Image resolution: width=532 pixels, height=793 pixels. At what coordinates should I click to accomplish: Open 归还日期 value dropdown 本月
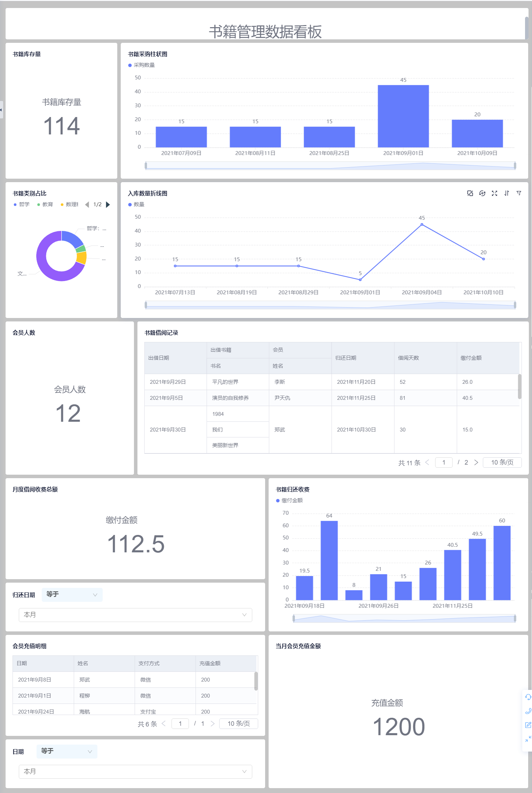click(x=135, y=615)
